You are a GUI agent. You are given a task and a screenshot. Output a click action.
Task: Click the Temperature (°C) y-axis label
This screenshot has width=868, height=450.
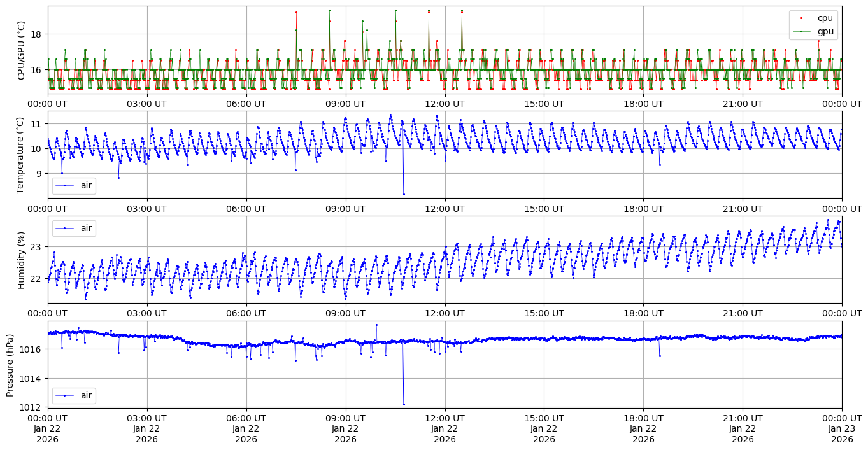point(20,155)
